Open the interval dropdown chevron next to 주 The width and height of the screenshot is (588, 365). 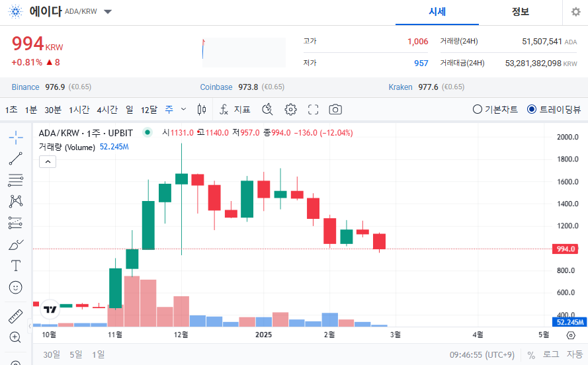point(183,109)
